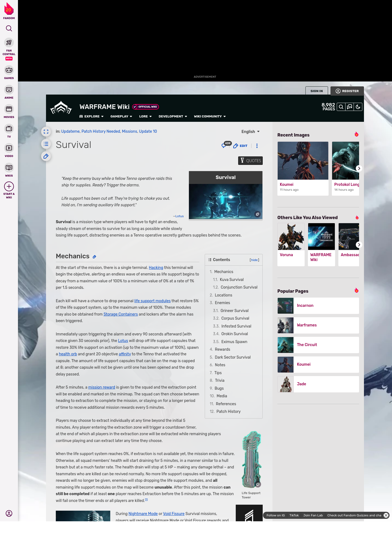Expand page to full width icon
Screen dimensions: 392x545
pyautogui.click(x=46, y=132)
